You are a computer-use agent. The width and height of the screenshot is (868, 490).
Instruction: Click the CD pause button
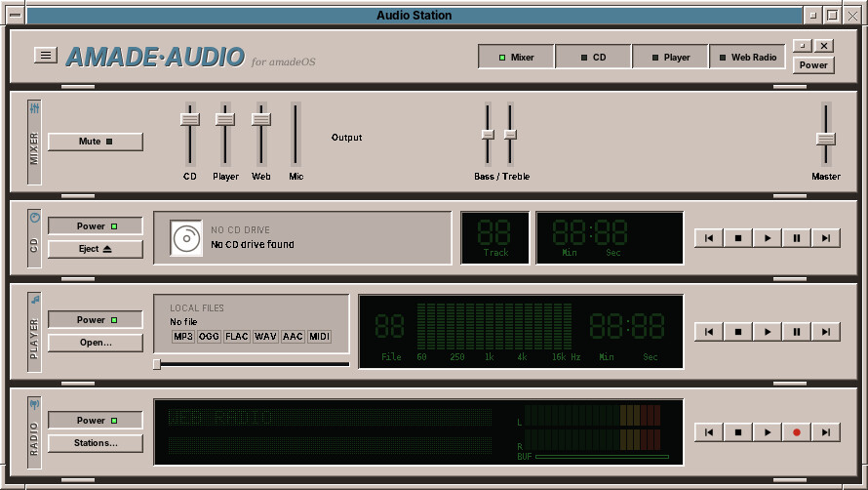coord(797,238)
